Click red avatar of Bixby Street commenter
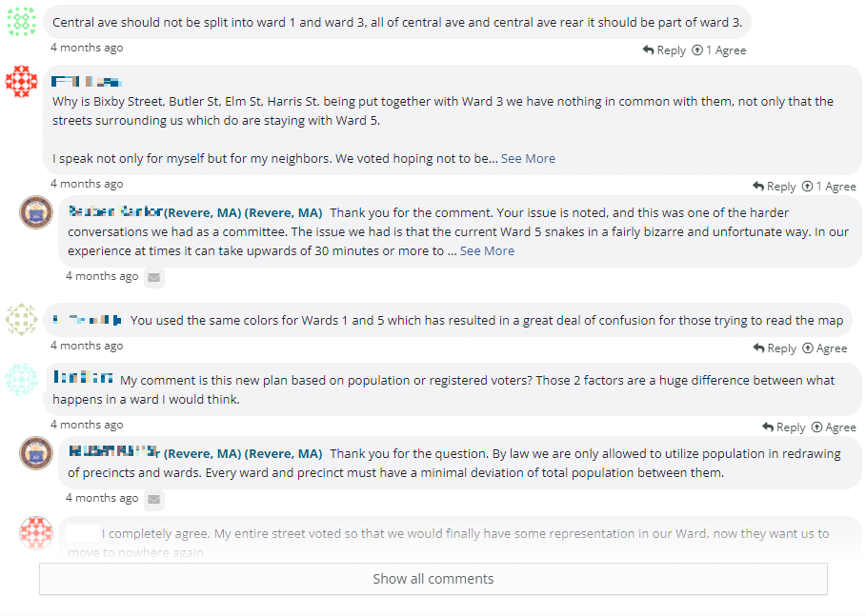This screenshot has height=616, width=866. point(21,82)
